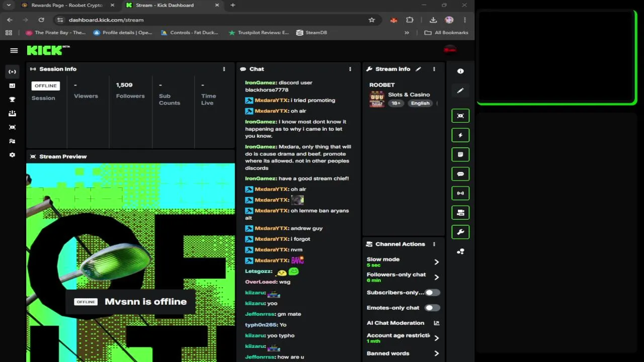
Task: Click the Stream Preview offline image
Action: coord(130,262)
